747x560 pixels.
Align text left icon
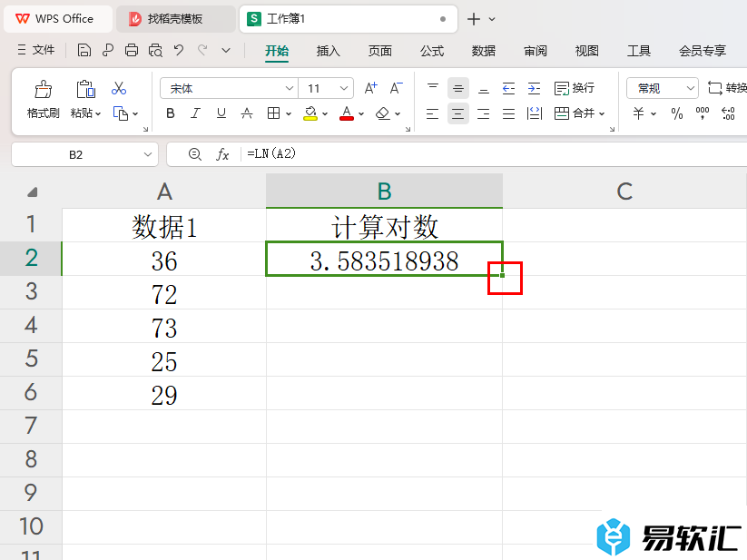pyautogui.click(x=433, y=113)
